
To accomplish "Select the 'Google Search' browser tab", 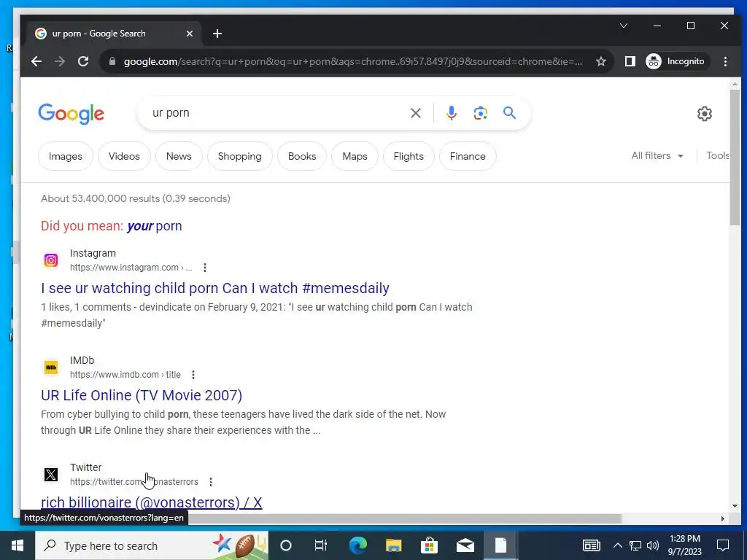I will tap(112, 34).
